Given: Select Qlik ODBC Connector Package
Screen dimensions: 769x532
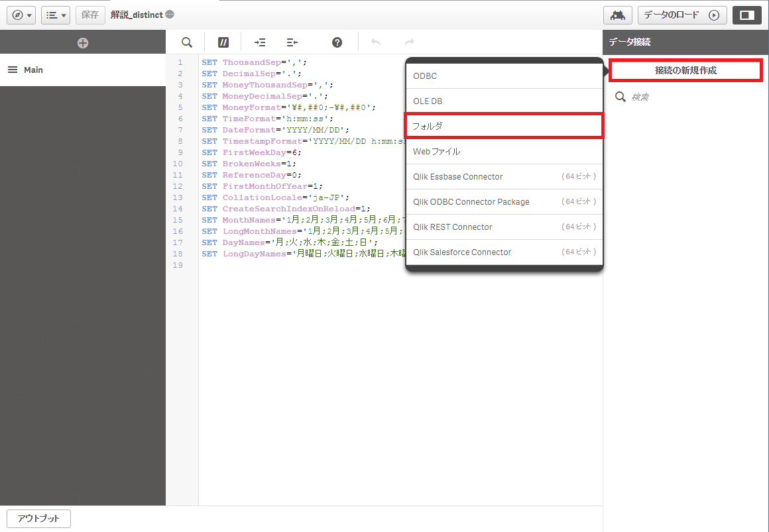Looking at the screenshot, I should 504,201.
